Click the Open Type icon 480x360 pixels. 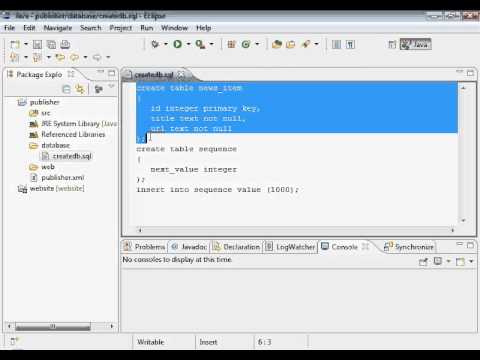[277, 44]
